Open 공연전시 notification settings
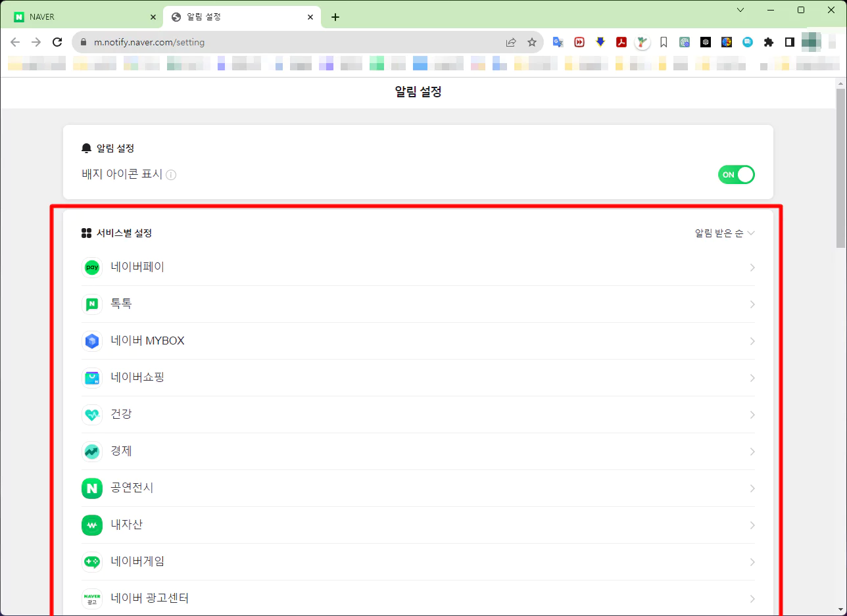The image size is (847, 616). coord(418,488)
